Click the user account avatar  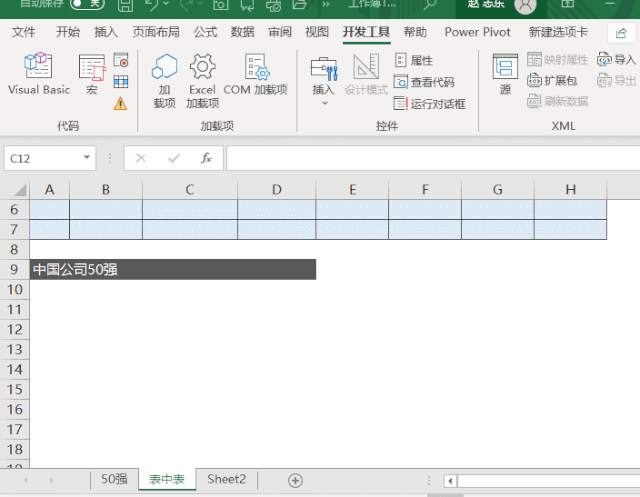tap(525, 5)
